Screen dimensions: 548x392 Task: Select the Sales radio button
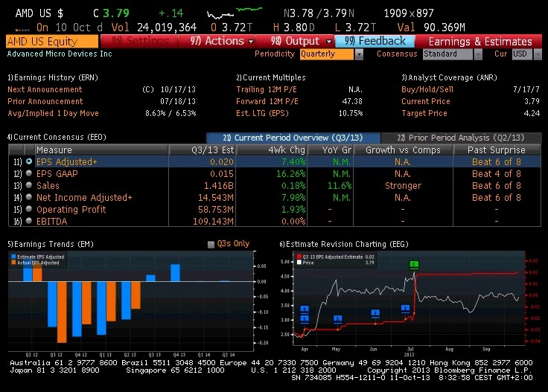[x=29, y=185]
